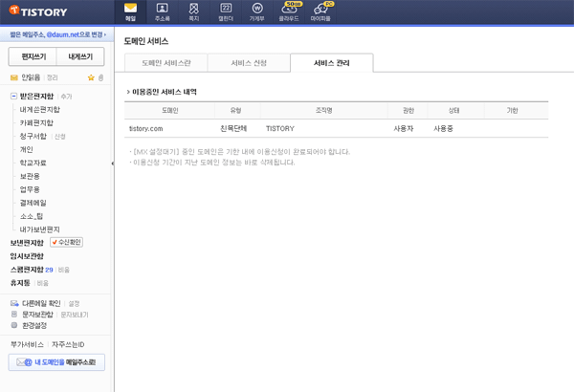
Task: Click 신청 beside 청구서함
Action: 60,137
